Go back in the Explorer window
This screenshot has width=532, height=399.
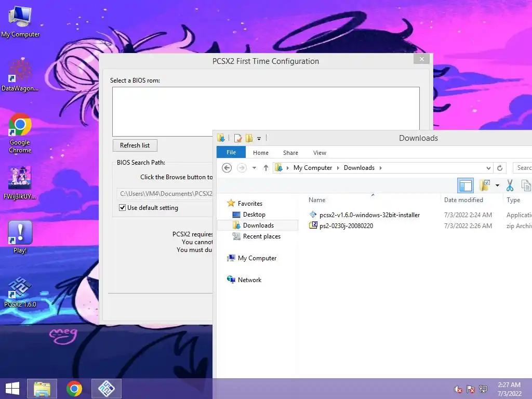coord(227,168)
